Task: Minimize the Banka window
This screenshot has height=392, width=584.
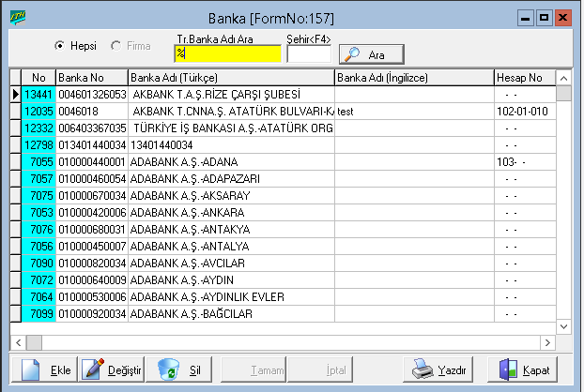Action: pyautogui.click(x=526, y=18)
